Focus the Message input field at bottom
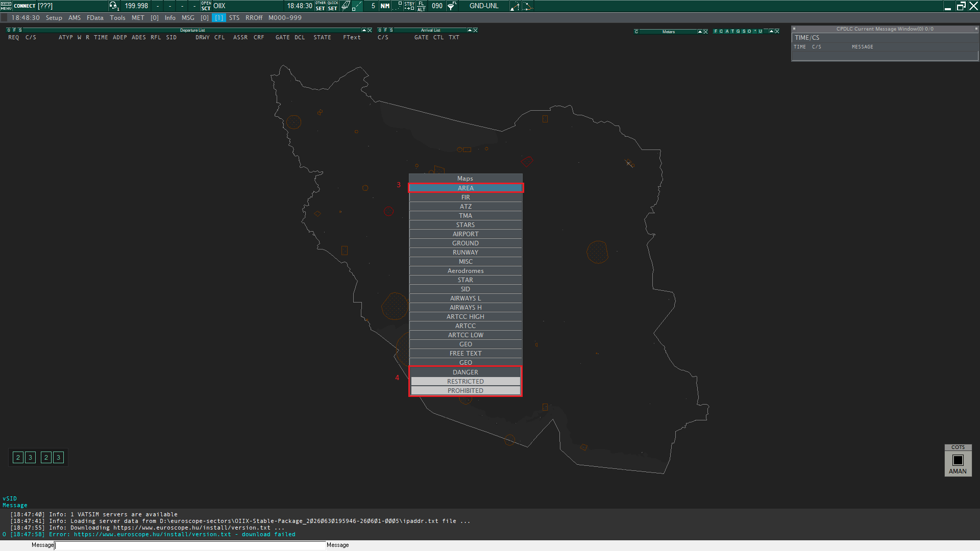Image resolution: width=980 pixels, height=551 pixels. [x=190, y=545]
